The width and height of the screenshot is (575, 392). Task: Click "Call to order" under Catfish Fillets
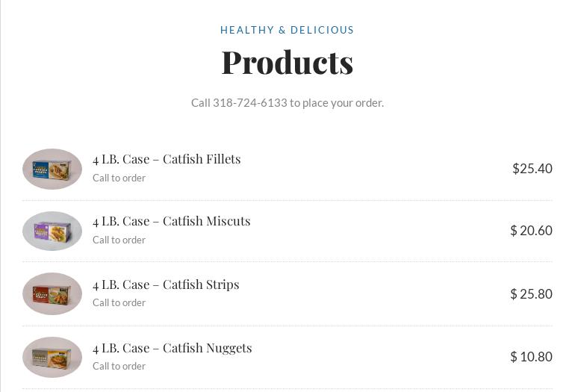tap(119, 178)
